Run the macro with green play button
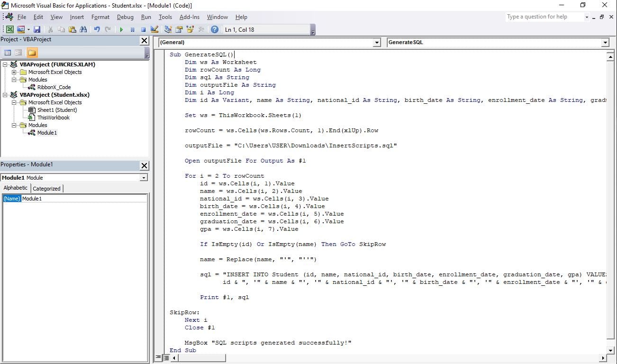Viewport: 617px width, 364px height. (121, 29)
